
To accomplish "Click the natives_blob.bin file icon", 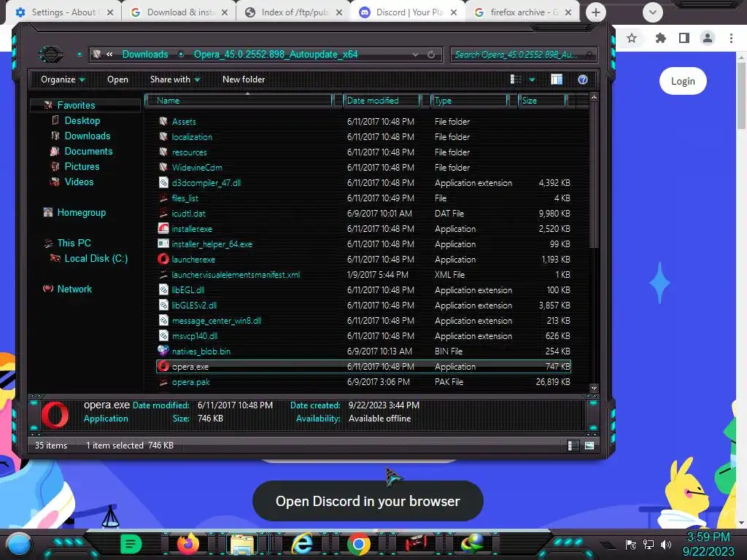I will tap(163, 351).
